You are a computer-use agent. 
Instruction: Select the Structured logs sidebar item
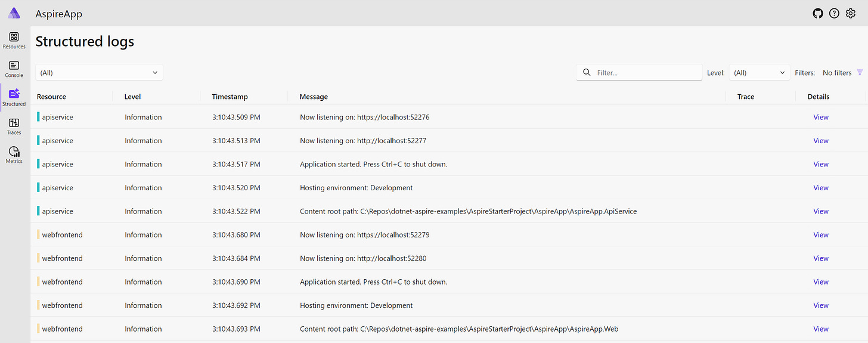pos(14,98)
